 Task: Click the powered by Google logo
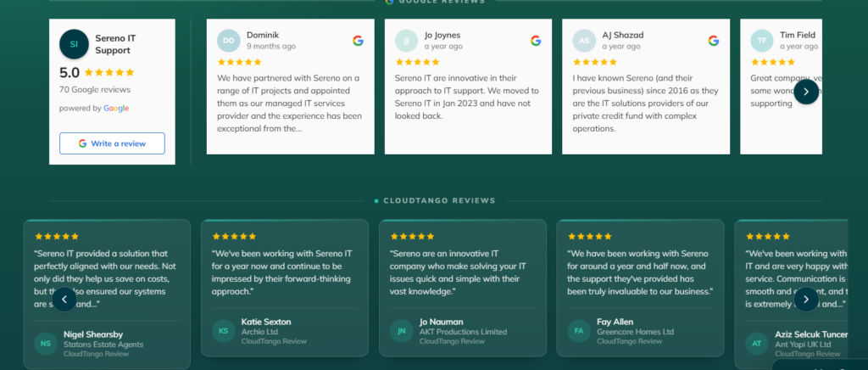click(116, 109)
